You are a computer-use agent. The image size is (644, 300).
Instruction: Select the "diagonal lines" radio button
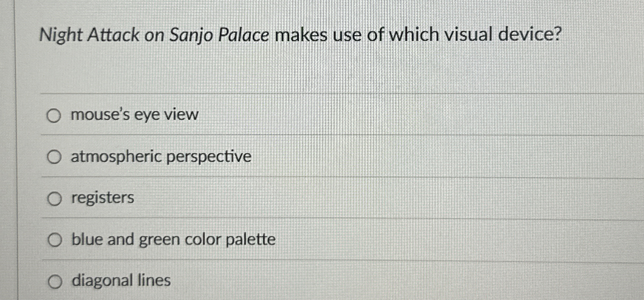[55, 282]
